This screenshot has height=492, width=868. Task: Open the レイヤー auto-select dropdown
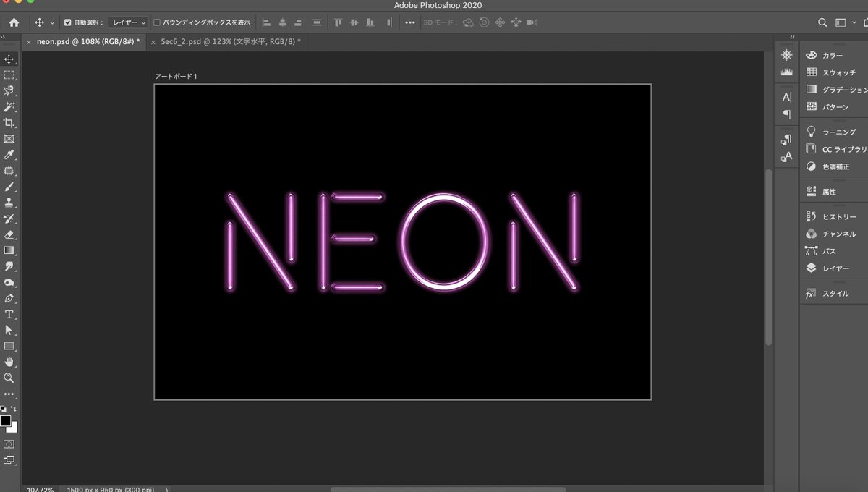click(x=127, y=22)
